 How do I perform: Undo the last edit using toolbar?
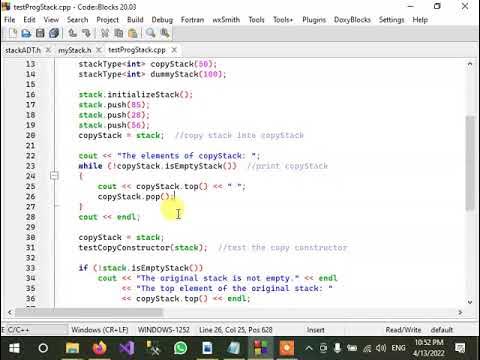(x=72, y=33)
